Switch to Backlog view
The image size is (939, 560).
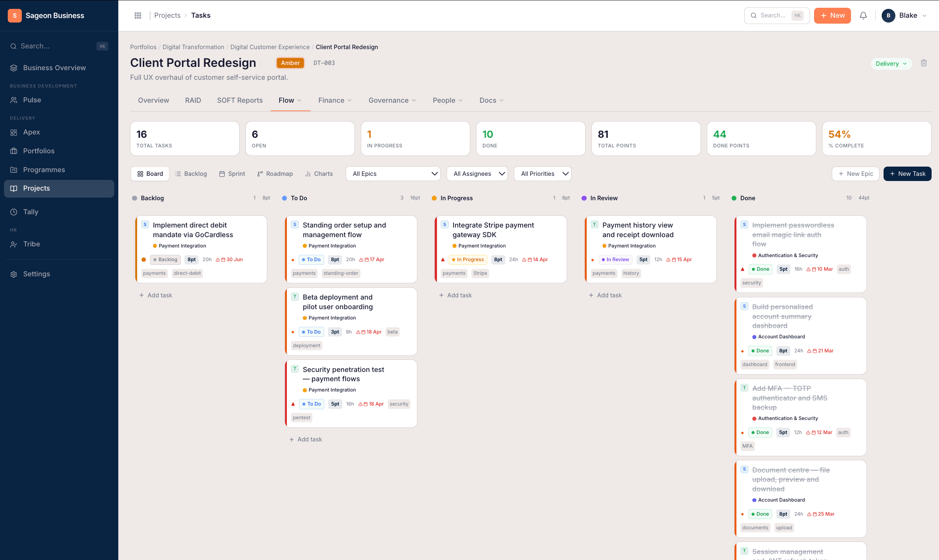point(191,174)
